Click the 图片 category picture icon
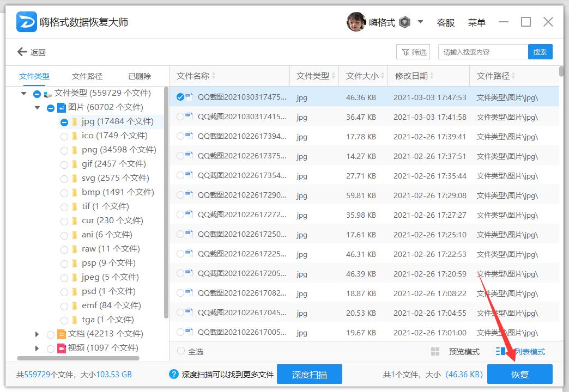569x392 pixels. tap(62, 108)
